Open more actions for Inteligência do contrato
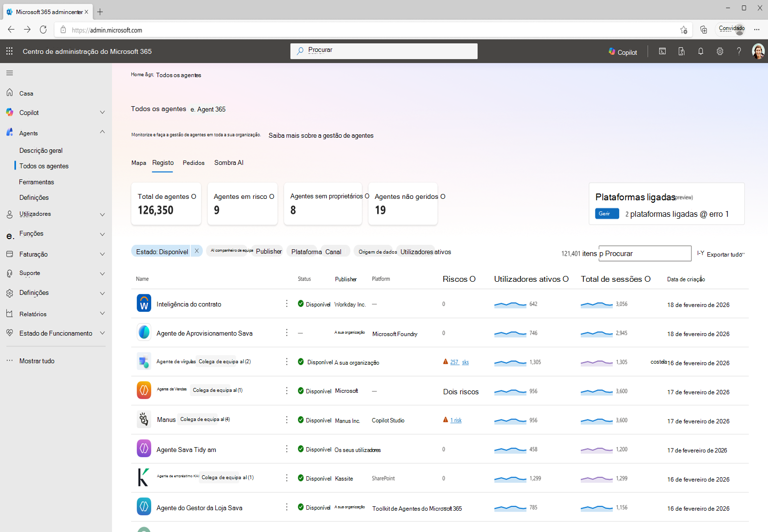 point(287,304)
